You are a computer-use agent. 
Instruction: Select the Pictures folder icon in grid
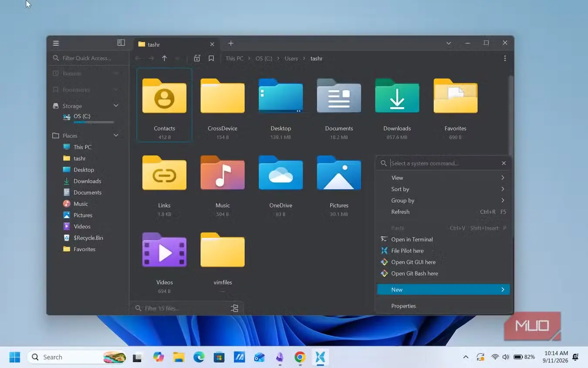(x=339, y=173)
